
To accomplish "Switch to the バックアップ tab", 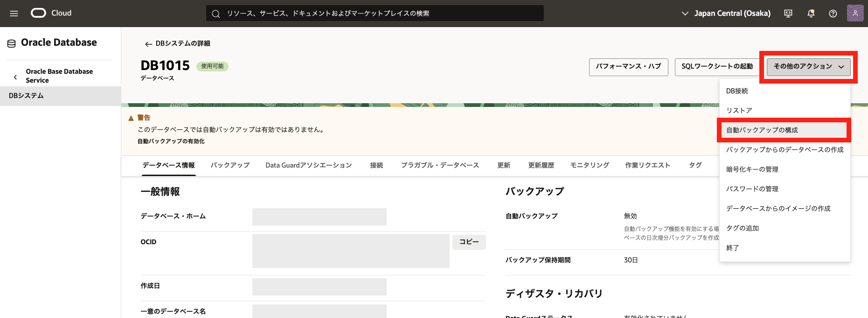I will pyautogui.click(x=230, y=165).
